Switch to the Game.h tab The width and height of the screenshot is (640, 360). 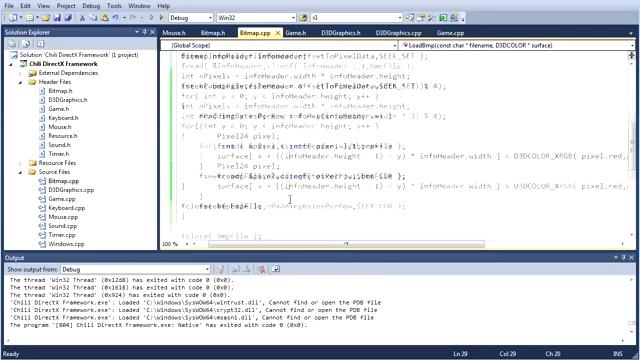click(296, 33)
